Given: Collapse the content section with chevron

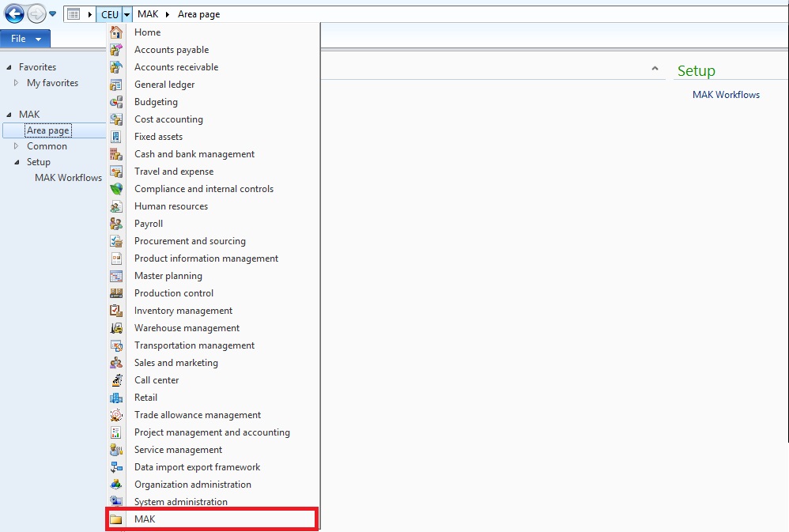Looking at the screenshot, I should tap(655, 69).
